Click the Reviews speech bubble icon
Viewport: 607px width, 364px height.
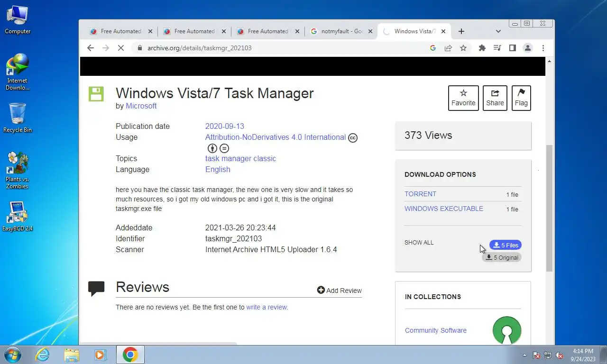96,288
